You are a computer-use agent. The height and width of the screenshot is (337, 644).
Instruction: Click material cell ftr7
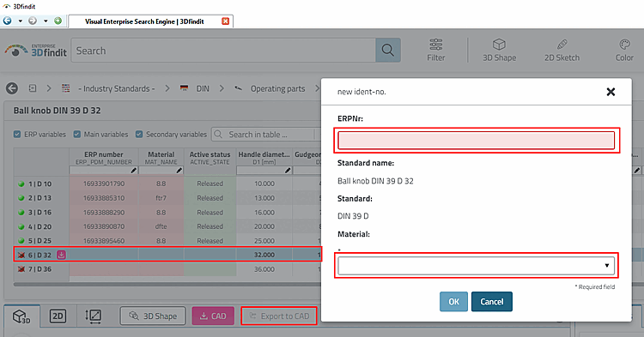161,198
